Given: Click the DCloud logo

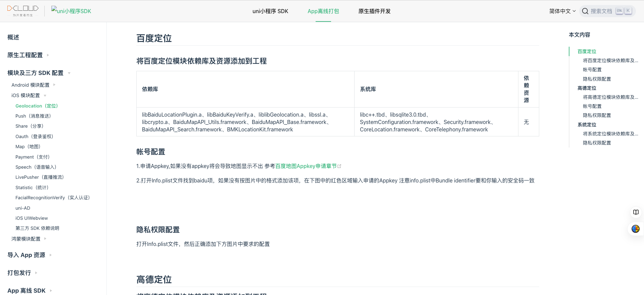Looking at the screenshot, I should [23, 11].
